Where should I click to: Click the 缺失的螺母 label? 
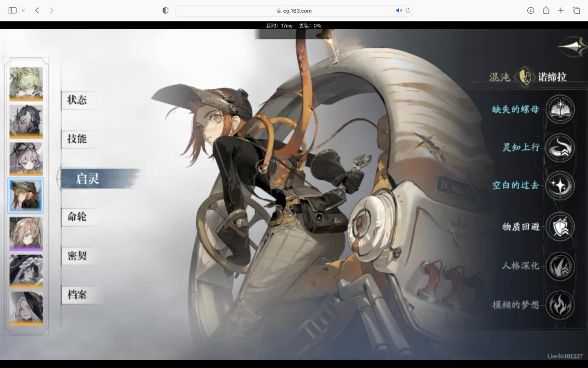(x=515, y=109)
